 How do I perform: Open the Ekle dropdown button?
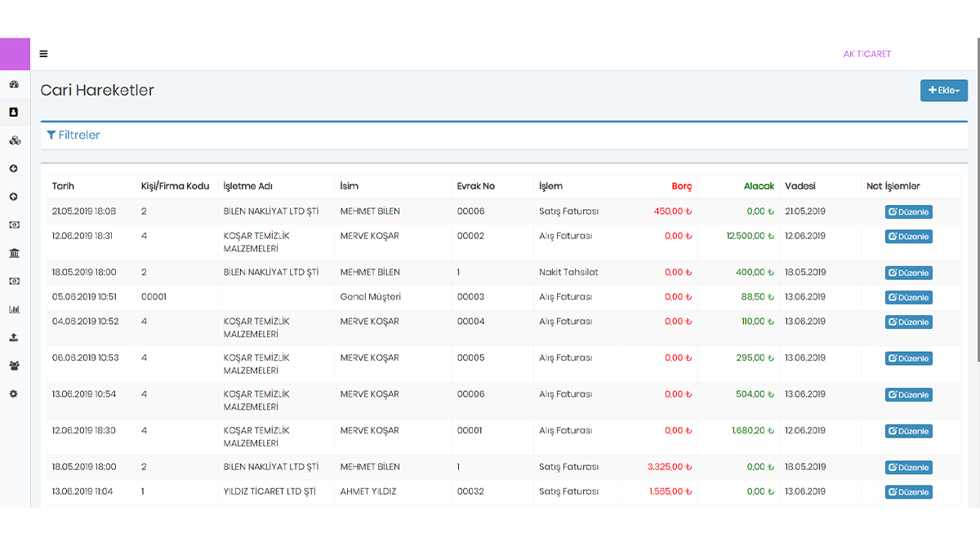click(x=944, y=91)
